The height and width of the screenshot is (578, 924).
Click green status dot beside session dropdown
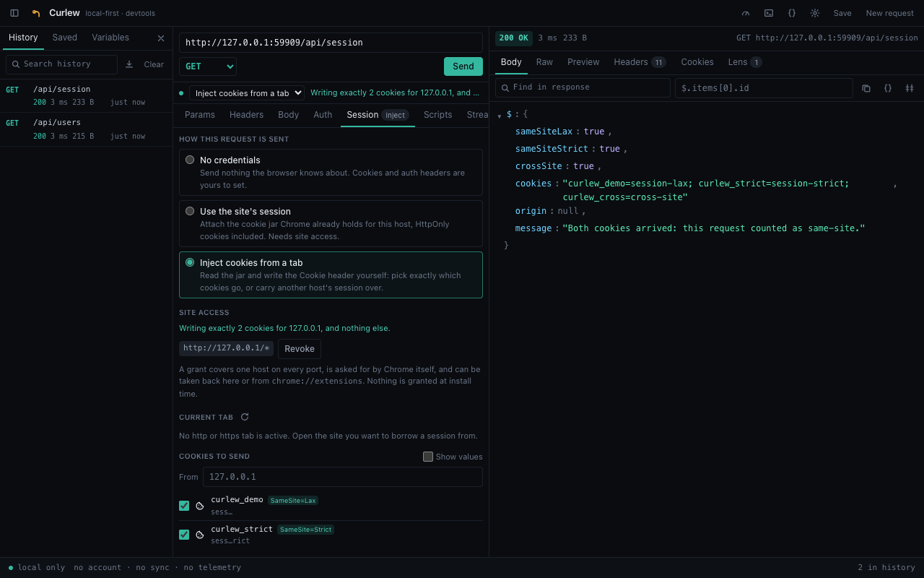tap(181, 93)
